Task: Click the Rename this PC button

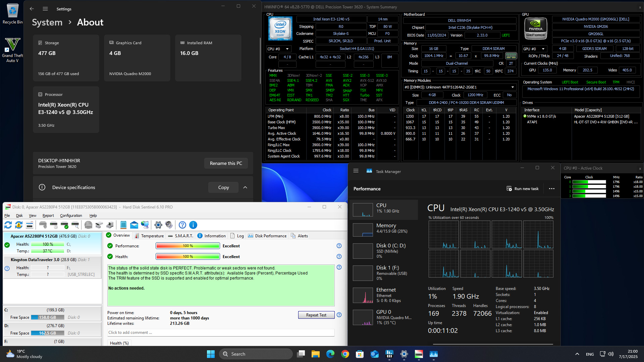Action: coord(226,163)
